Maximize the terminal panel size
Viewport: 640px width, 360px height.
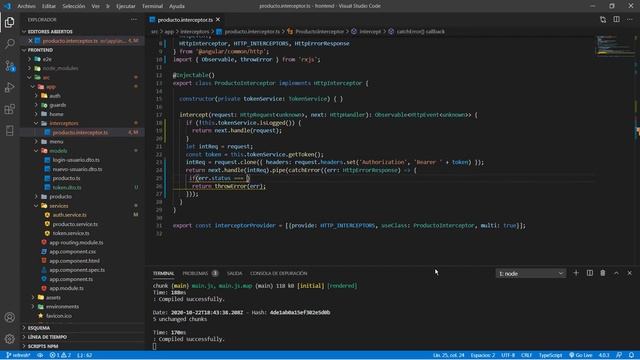[x=616, y=273]
